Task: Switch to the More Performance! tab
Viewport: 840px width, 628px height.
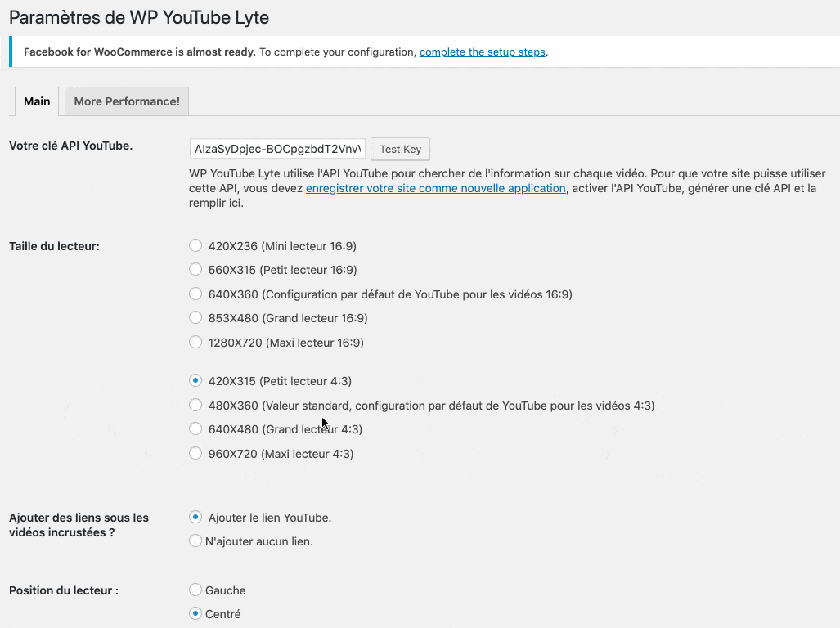Action: pos(126,101)
